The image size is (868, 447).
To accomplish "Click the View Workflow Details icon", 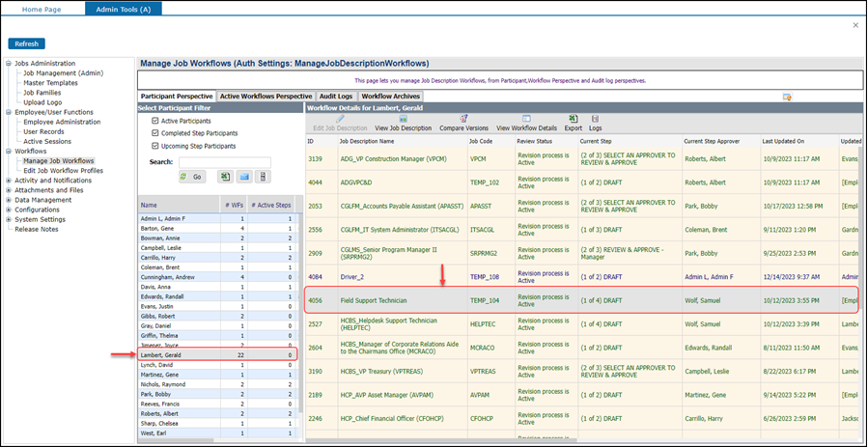I will pos(526,118).
